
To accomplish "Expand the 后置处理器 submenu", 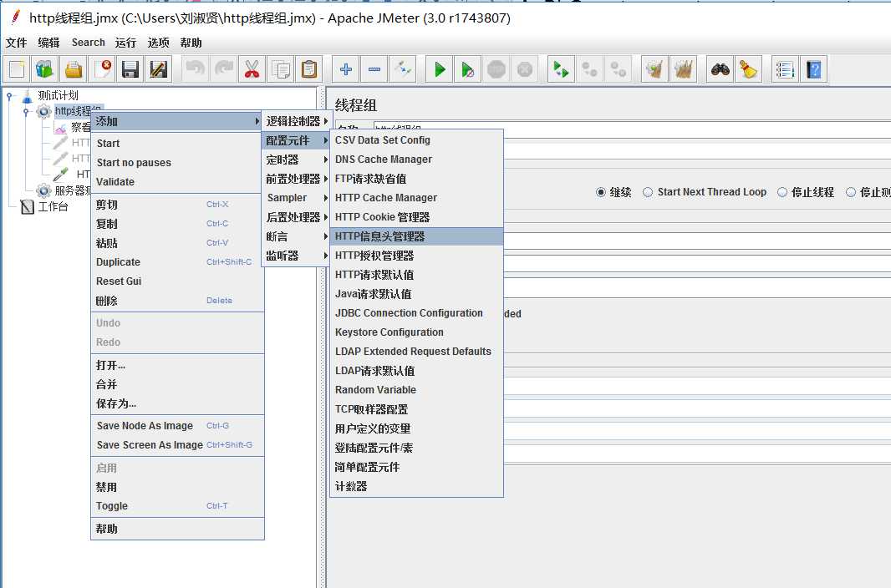I will click(x=296, y=217).
